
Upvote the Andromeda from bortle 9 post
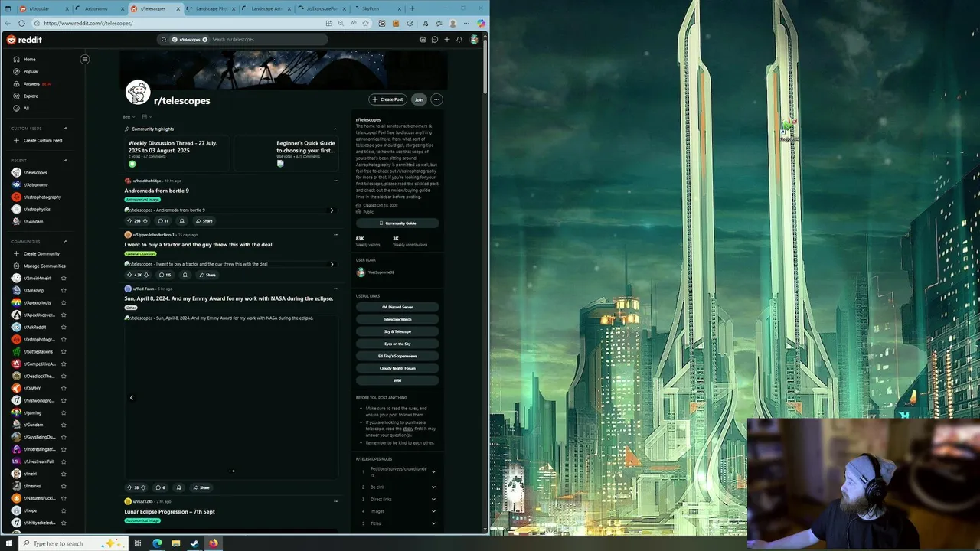pos(129,221)
